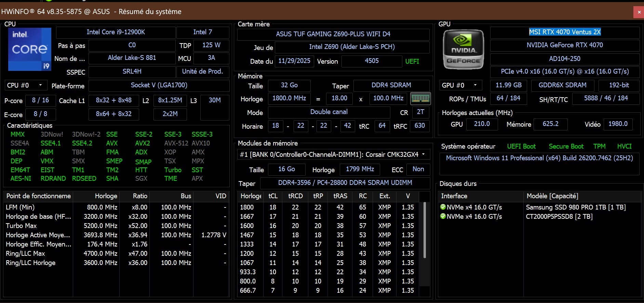644x303 pixels.
Task: Click the SGX feature flag
Action: click(x=141, y=178)
